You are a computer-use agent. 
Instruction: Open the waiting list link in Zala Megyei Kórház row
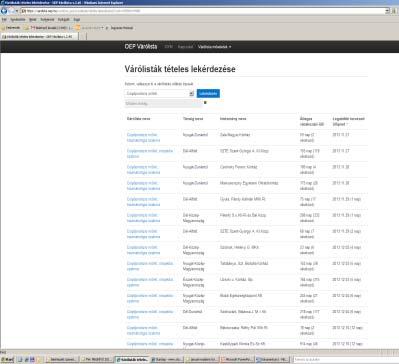[x=143, y=138]
